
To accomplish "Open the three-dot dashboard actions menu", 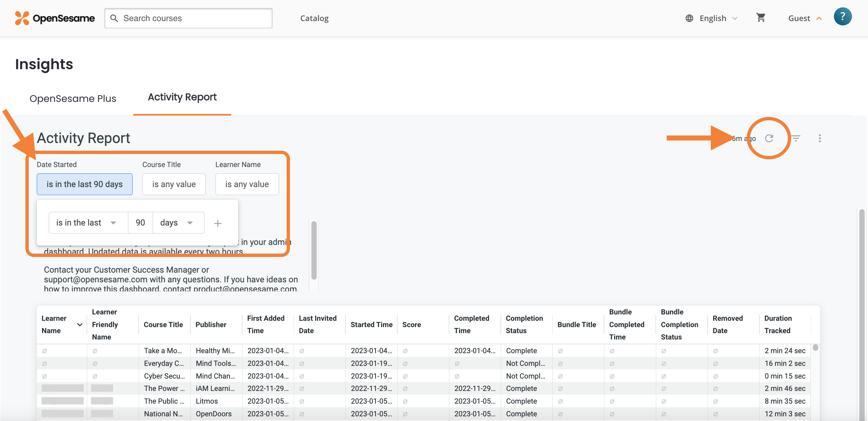I will coord(820,138).
